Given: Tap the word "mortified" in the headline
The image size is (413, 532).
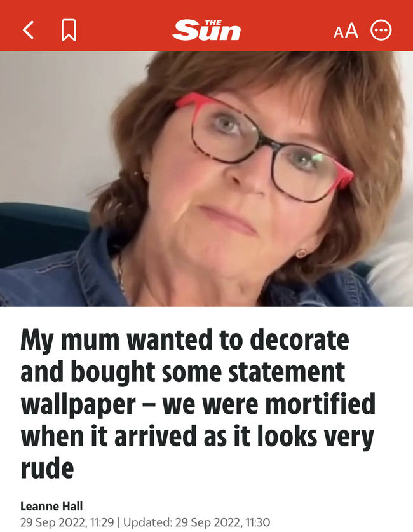Looking at the screenshot, I should (320, 404).
